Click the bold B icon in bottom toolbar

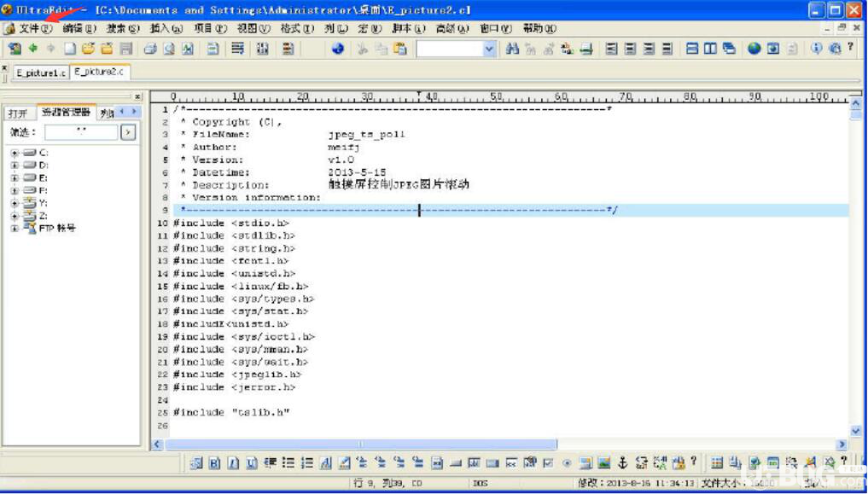215,462
